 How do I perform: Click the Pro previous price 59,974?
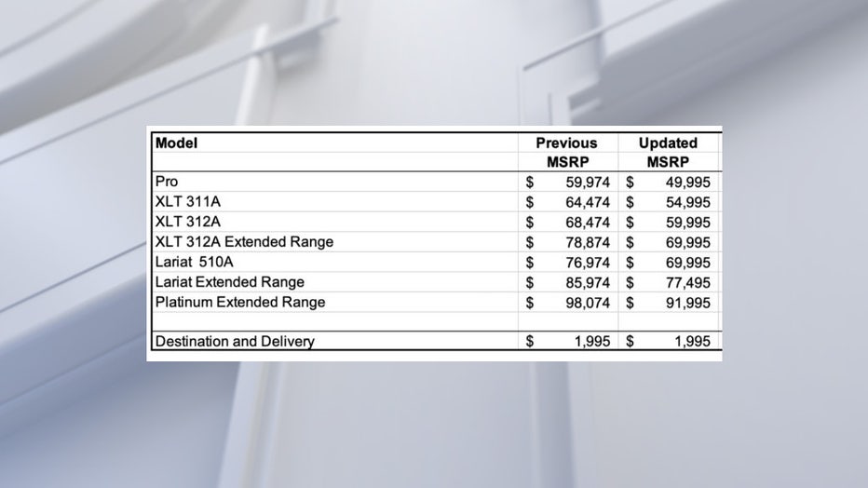588,182
